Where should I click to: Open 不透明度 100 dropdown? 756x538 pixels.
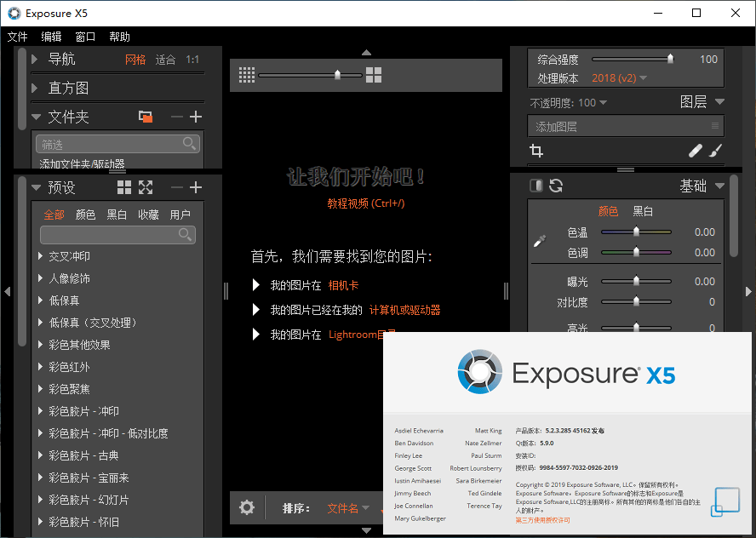tap(592, 103)
